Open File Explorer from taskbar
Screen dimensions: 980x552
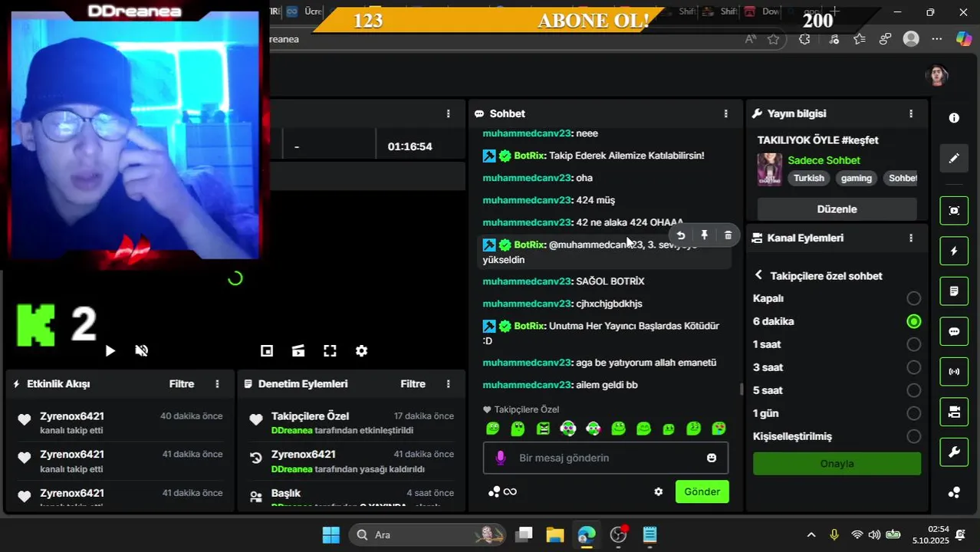[x=555, y=534]
